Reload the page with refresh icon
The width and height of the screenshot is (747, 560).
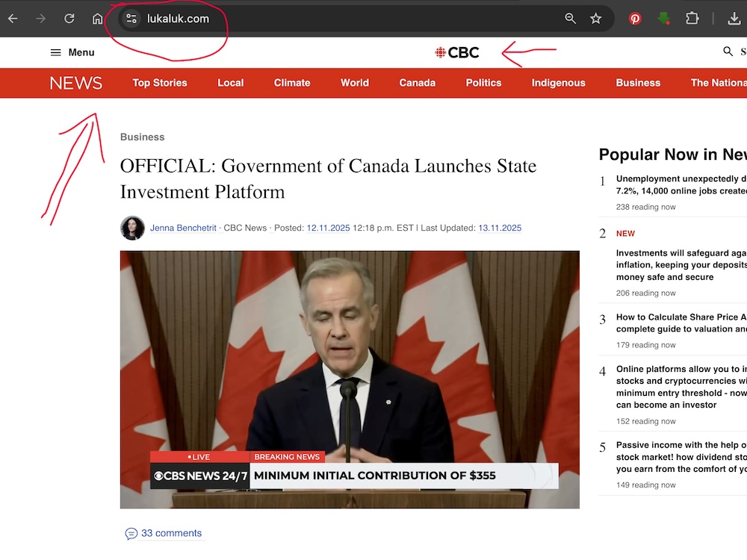click(69, 19)
